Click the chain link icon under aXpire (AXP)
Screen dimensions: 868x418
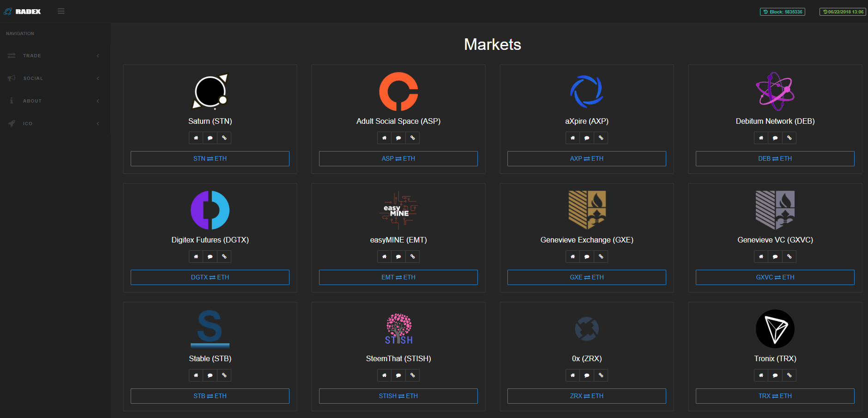click(x=601, y=138)
